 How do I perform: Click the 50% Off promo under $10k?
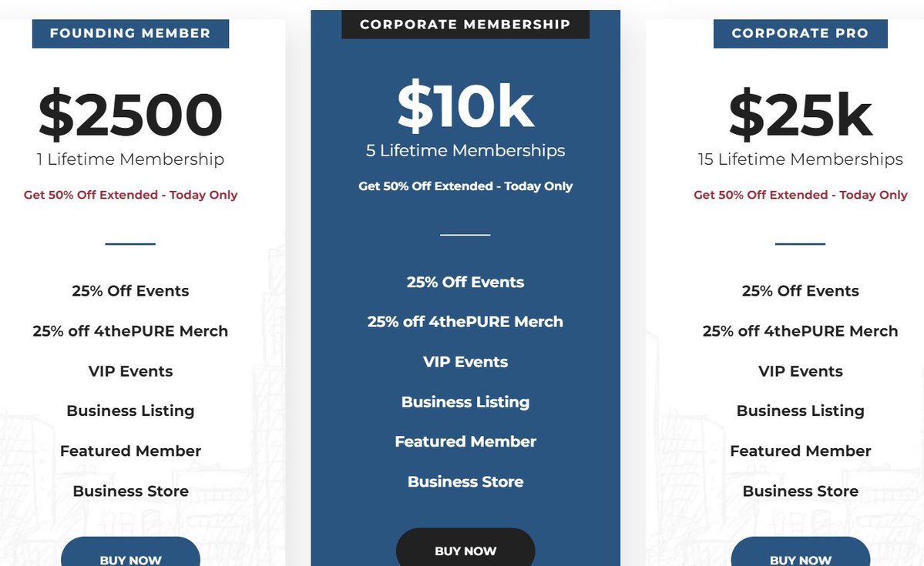[465, 186]
